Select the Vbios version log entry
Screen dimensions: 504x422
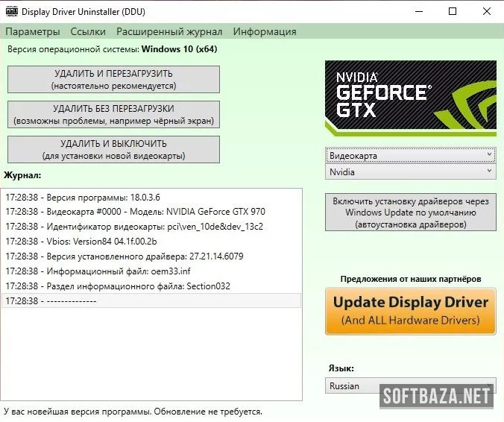pyautogui.click(x=81, y=241)
